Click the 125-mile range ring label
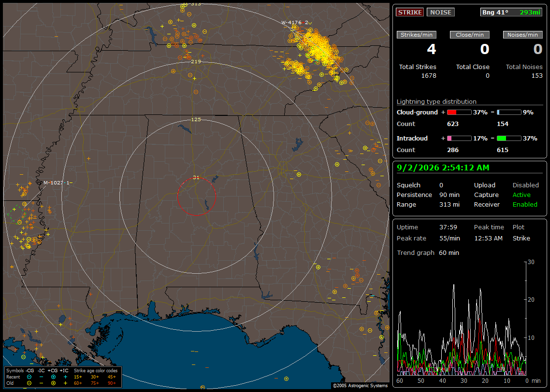This screenshot has height=392, width=550. (x=196, y=119)
